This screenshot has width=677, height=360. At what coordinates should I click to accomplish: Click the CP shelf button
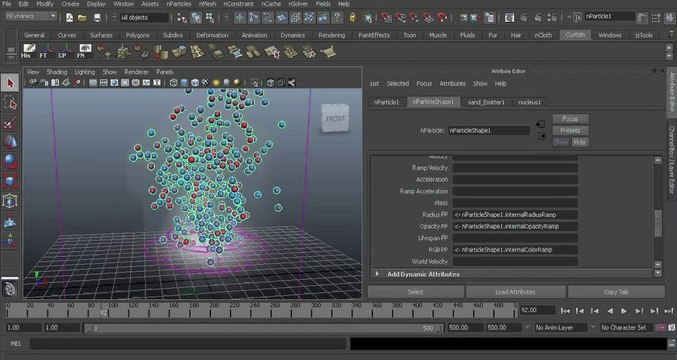coord(65,51)
